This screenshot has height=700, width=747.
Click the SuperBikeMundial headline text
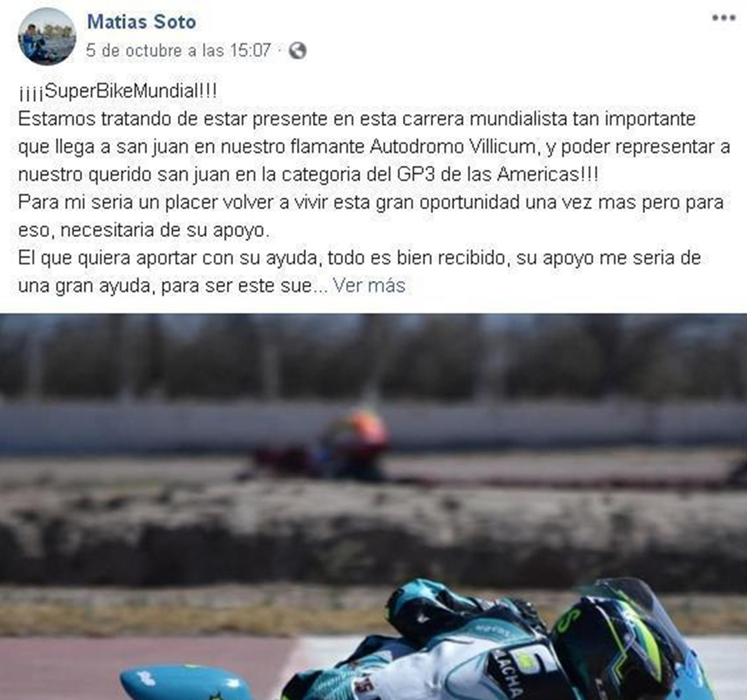tap(118, 91)
